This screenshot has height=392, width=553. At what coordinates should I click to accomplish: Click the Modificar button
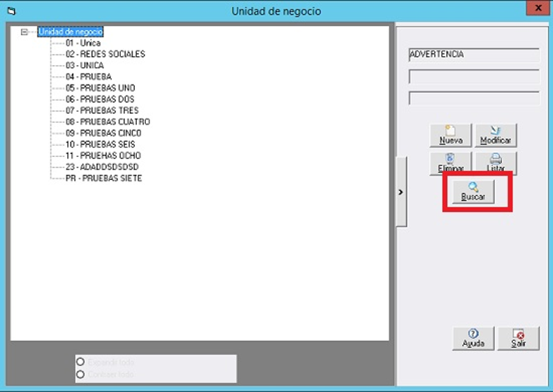click(495, 136)
